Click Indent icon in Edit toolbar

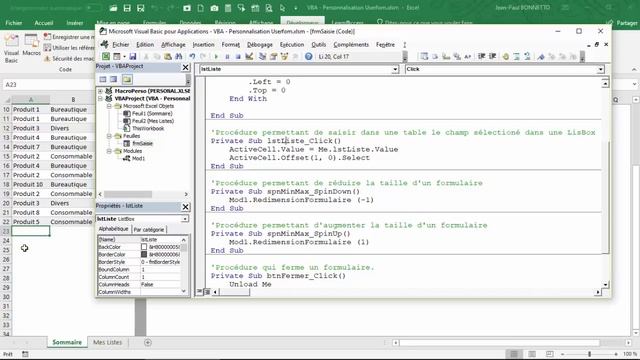pyautogui.click(x=482, y=56)
